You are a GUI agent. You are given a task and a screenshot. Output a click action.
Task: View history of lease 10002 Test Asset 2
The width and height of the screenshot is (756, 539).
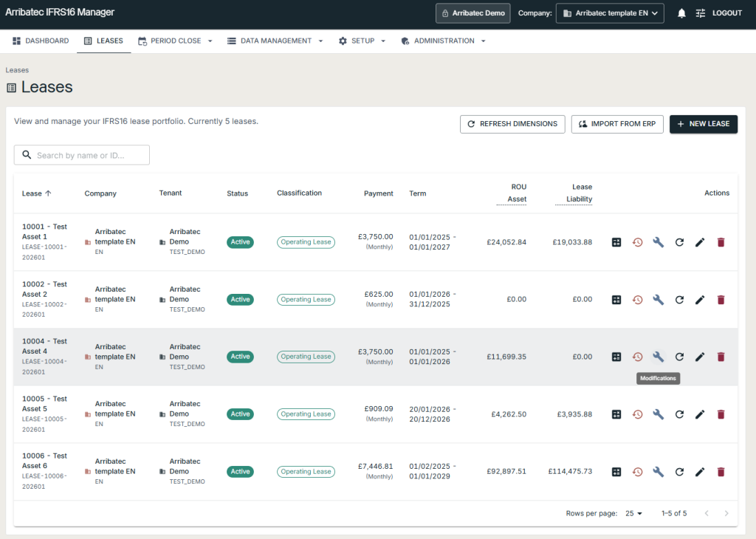pos(637,299)
